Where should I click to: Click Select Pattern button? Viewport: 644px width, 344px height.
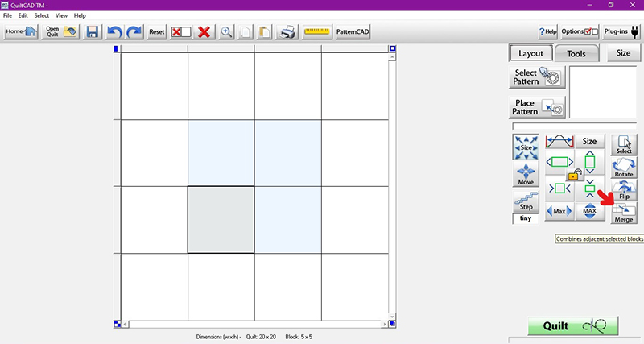click(537, 77)
